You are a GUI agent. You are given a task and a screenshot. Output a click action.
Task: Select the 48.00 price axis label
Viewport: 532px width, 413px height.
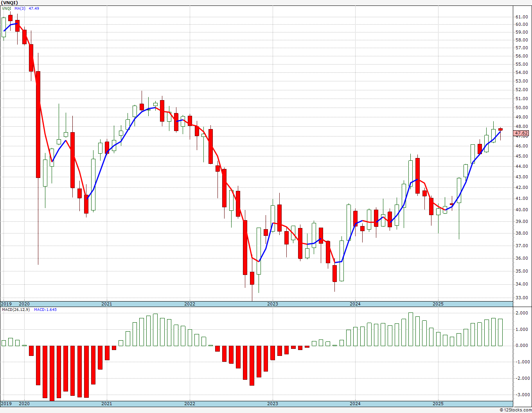[522, 126]
